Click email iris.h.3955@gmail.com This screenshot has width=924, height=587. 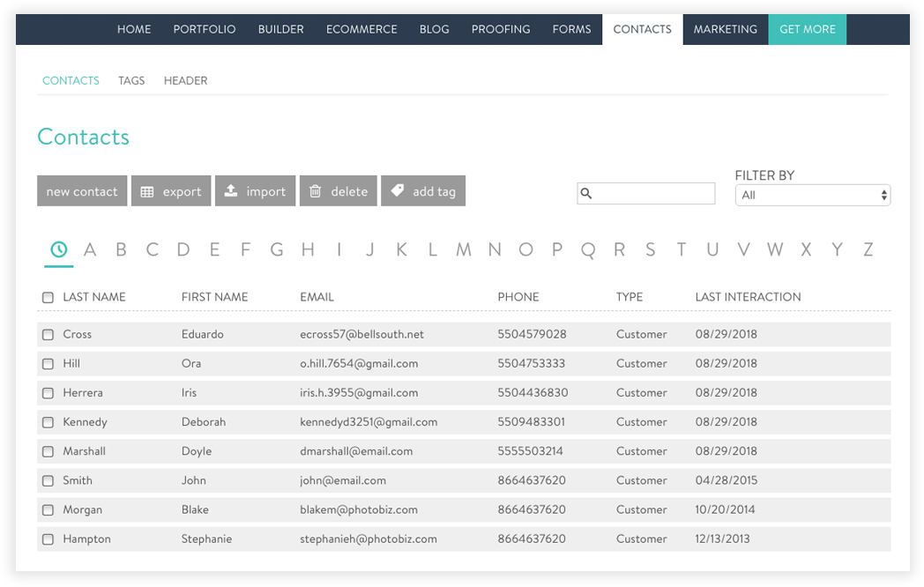(x=359, y=392)
